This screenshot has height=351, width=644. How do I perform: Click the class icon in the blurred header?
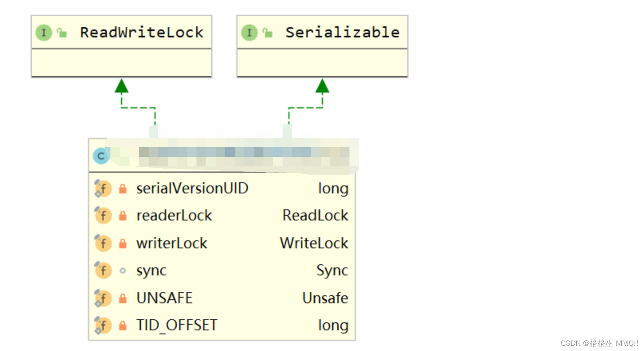tap(101, 156)
